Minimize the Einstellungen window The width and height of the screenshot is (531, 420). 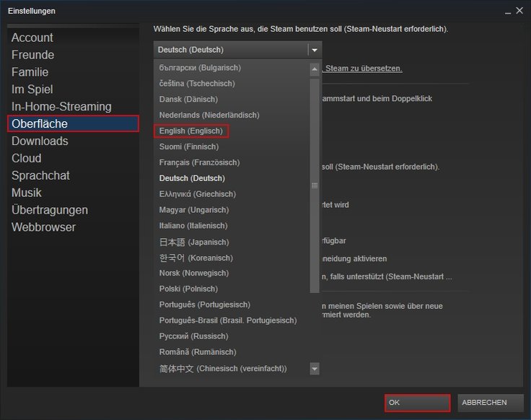pyautogui.click(x=508, y=12)
